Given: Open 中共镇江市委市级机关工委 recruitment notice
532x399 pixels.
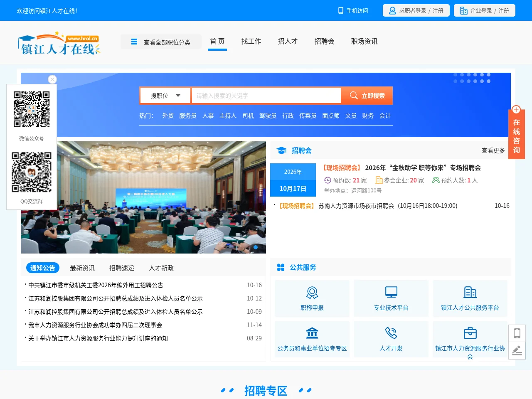Looking at the screenshot, I should (96, 285).
